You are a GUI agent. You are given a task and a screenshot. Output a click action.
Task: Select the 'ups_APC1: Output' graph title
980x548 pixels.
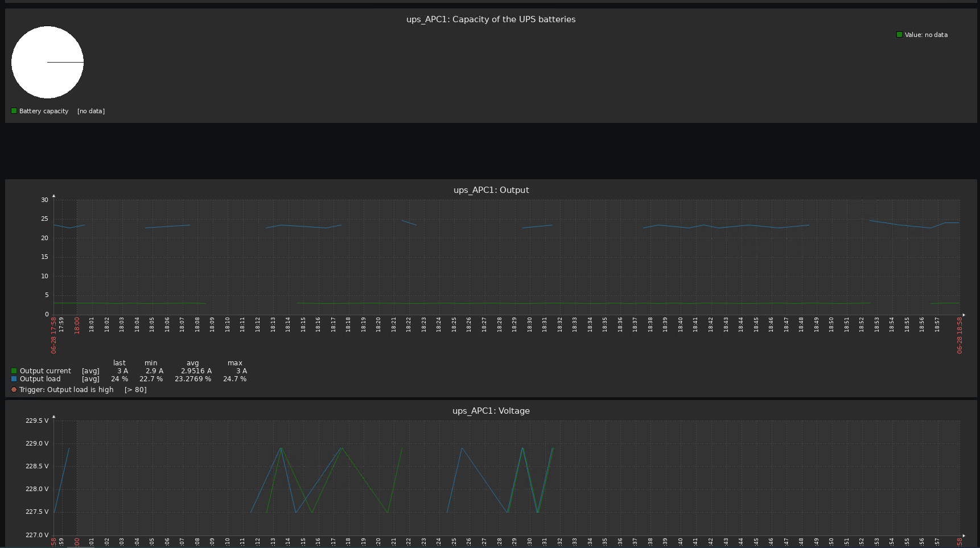click(491, 190)
